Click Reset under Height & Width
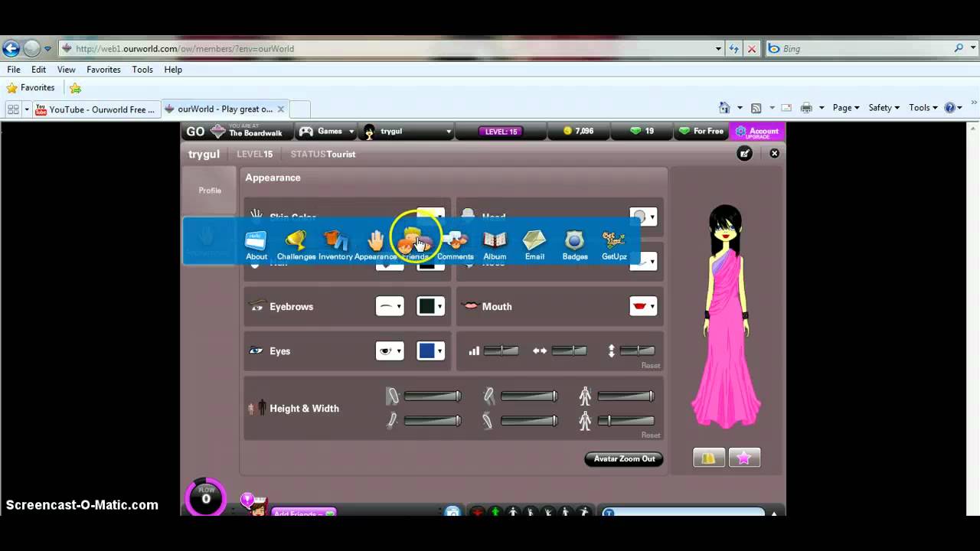The width and height of the screenshot is (980, 551). [651, 435]
